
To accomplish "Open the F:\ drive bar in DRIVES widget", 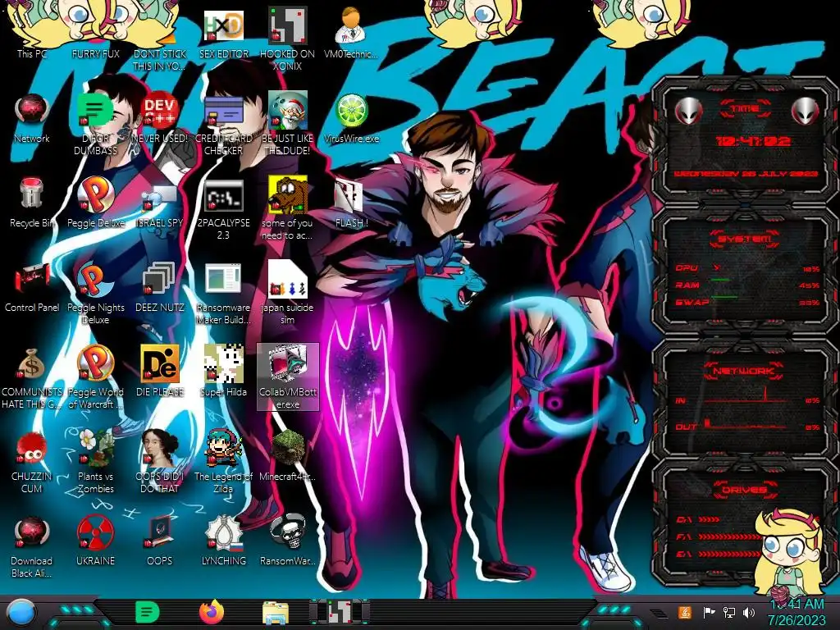I will pos(718,536).
